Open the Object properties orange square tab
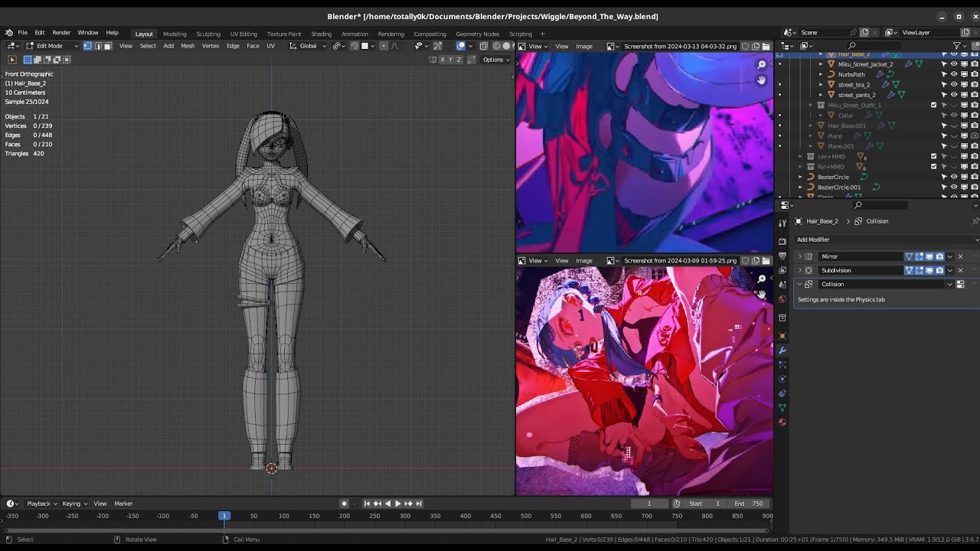The height and width of the screenshot is (551, 980). (x=782, y=336)
